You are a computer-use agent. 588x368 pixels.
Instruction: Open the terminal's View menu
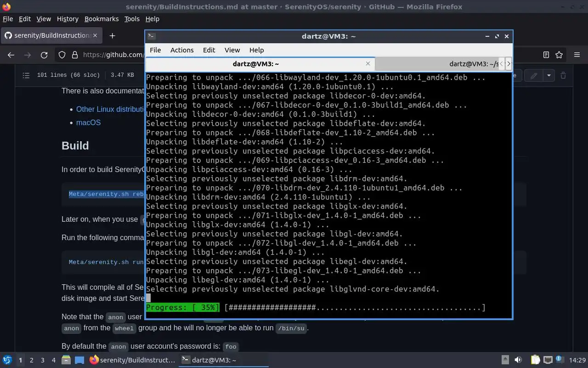[x=232, y=50]
